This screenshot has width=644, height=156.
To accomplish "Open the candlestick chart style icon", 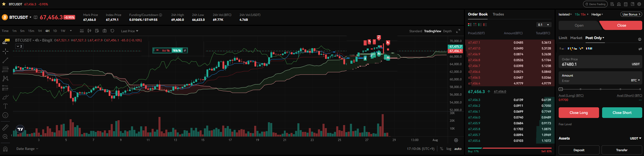I will (89, 31).
